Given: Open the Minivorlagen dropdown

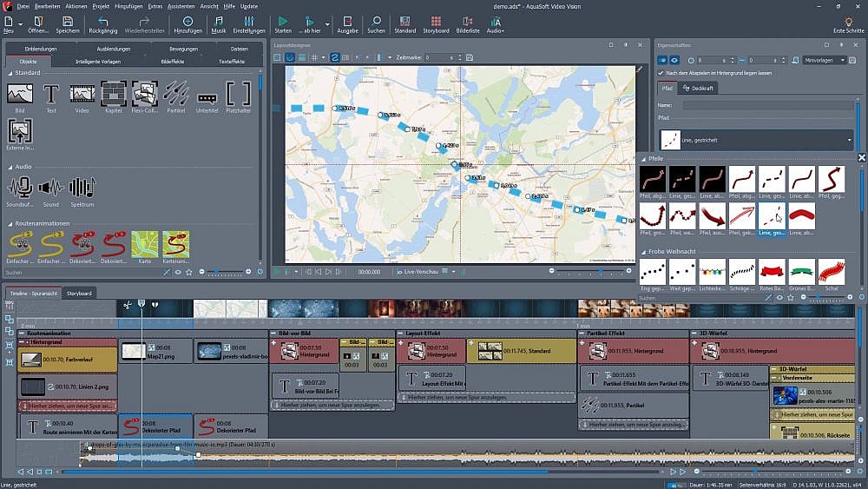Looking at the screenshot, I should (x=824, y=60).
